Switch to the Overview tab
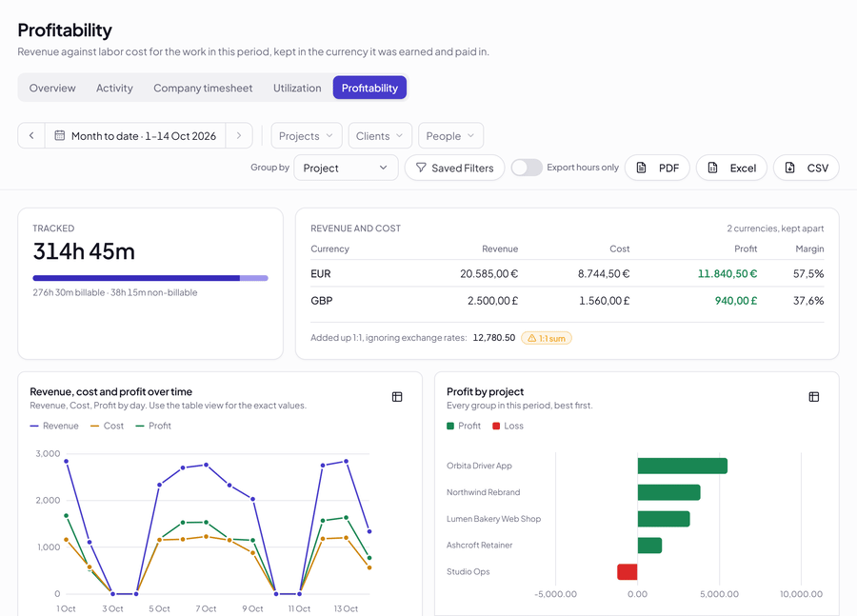The height and width of the screenshot is (616, 857). pos(52,88)
